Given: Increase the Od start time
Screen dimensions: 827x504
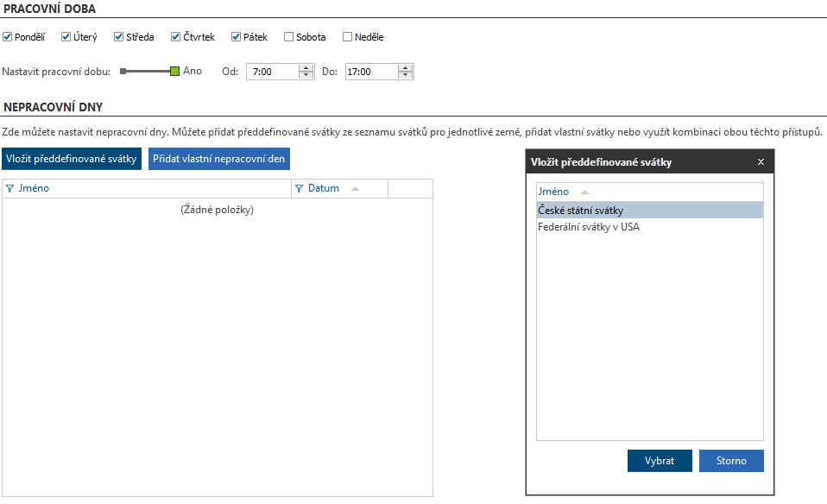Looking at the screenshot, I should click(306, 68).
